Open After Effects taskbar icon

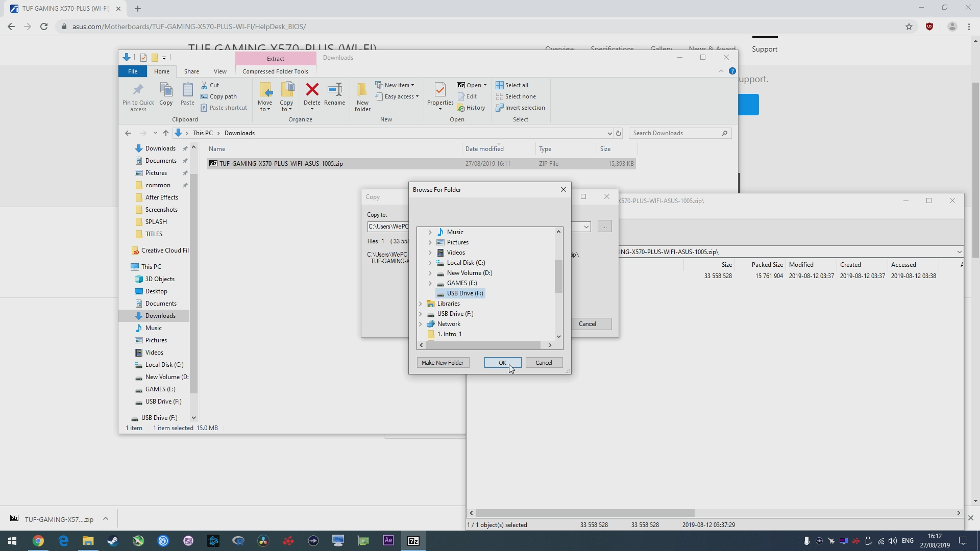pos(388,541)
